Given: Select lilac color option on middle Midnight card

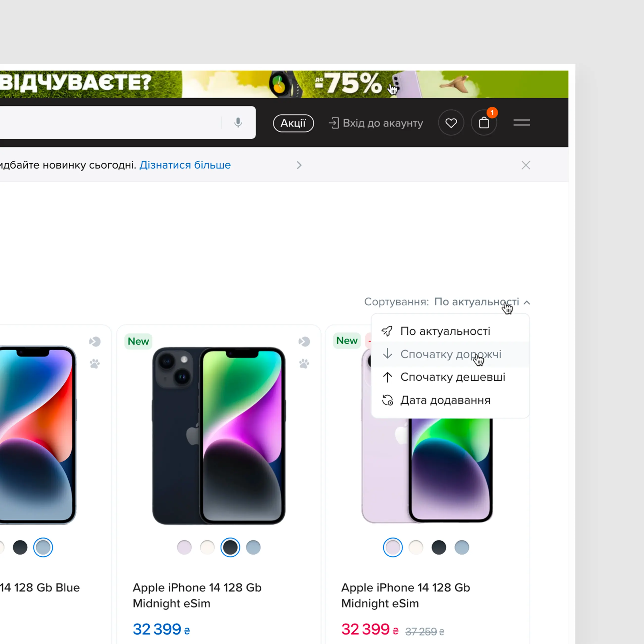Looking at the screenshot, I should (x=184, y=547).
